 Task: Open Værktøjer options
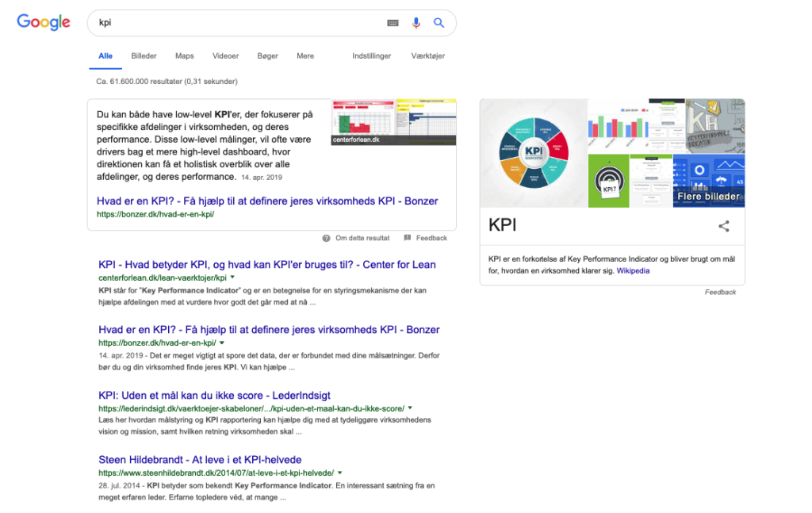(x=427, y=56)
